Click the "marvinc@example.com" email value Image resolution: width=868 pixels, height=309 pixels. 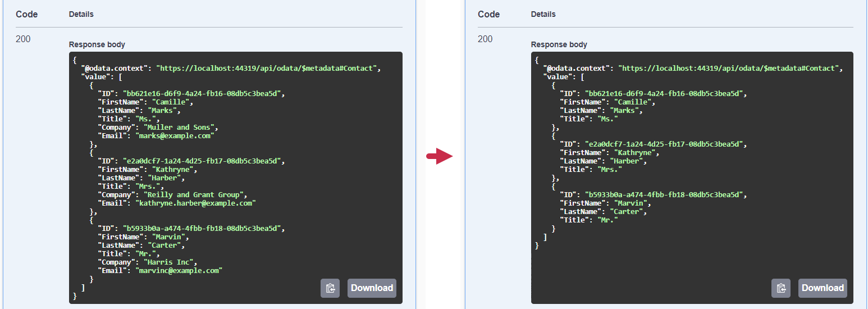pyautogui.click(x=179, y=271)
